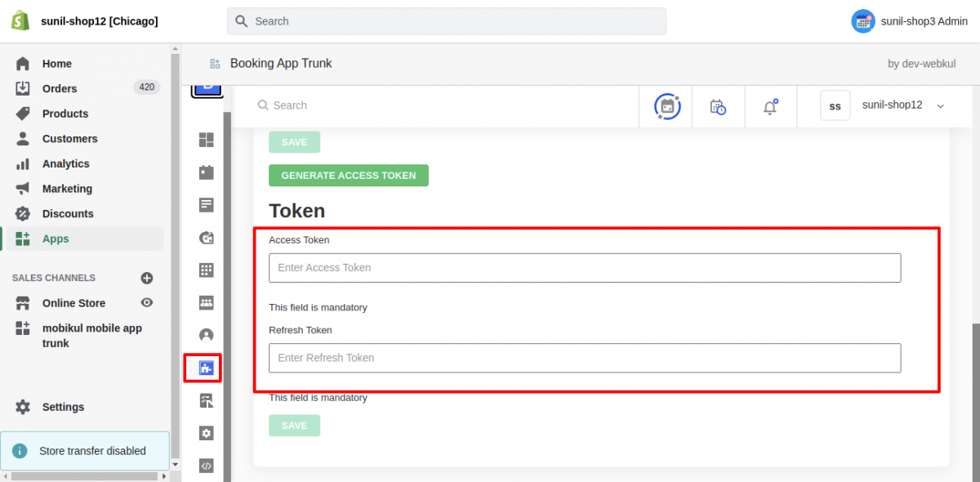Open the code brackets icon in sidebar
This screenshot has width=980, height=482.
point(207,466)
